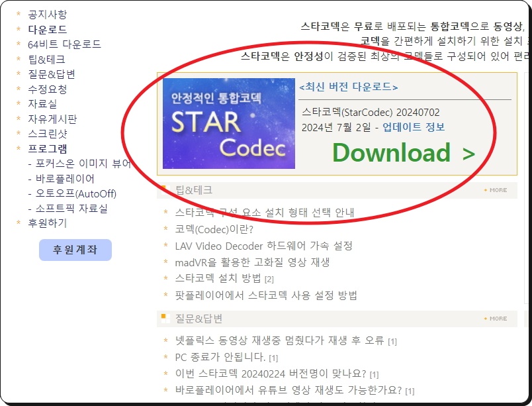Image resolution: width=532 pixels, height=406 pixels.
Task: Click the STAR Codec banner image
Action: [x=229, y=124]
